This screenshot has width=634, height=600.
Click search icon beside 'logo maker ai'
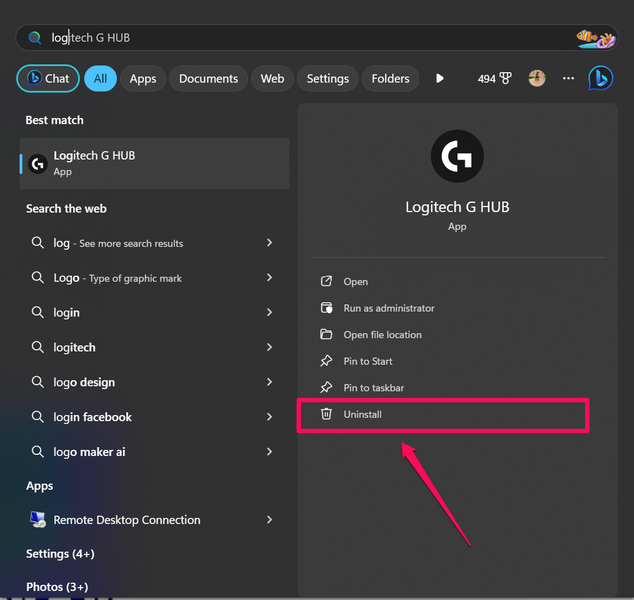tap(38, 451)
